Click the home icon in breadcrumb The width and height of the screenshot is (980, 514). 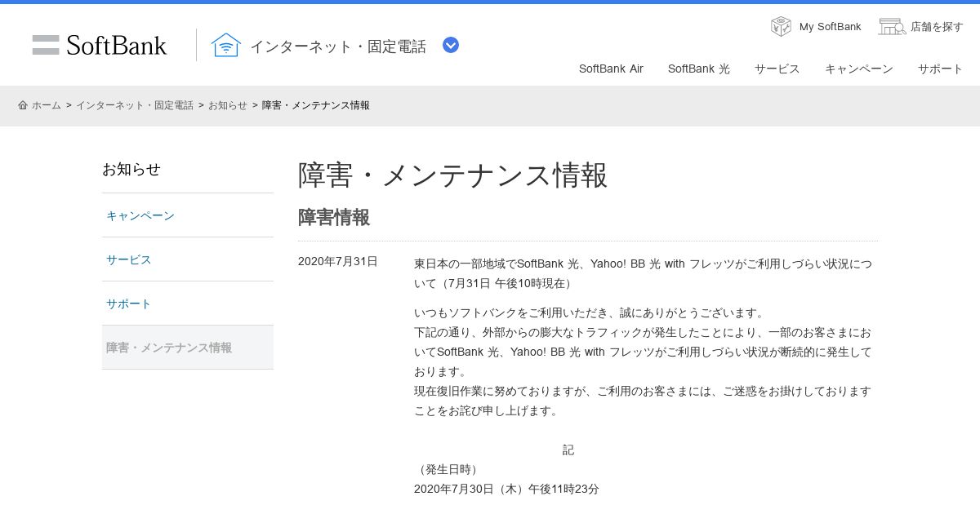[23, 105]
